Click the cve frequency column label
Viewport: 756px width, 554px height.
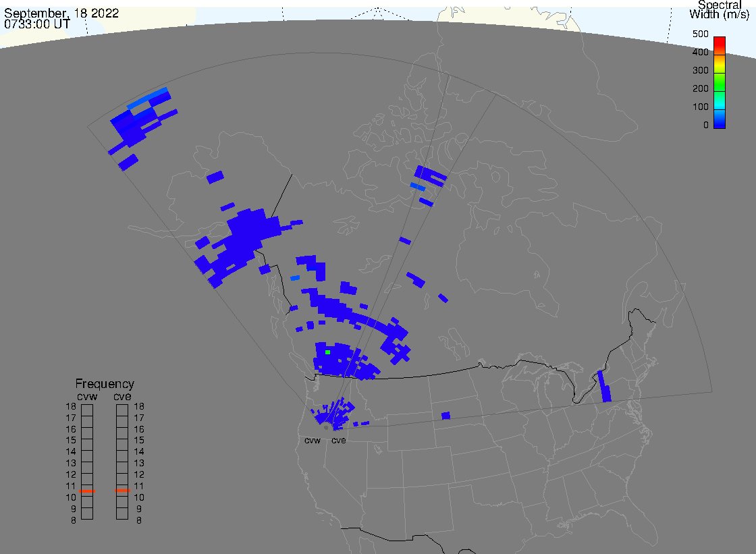(x=122, y=397)
